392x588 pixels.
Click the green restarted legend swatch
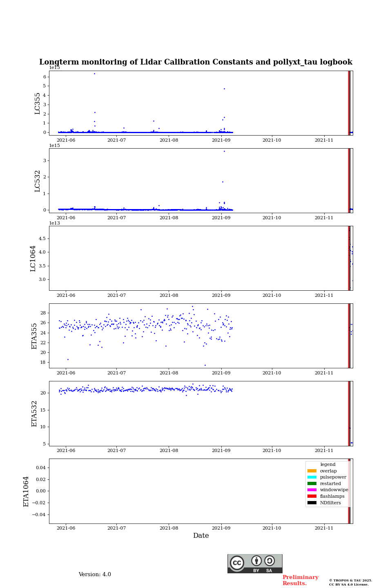pyautogui.click(x=312, y=483)
